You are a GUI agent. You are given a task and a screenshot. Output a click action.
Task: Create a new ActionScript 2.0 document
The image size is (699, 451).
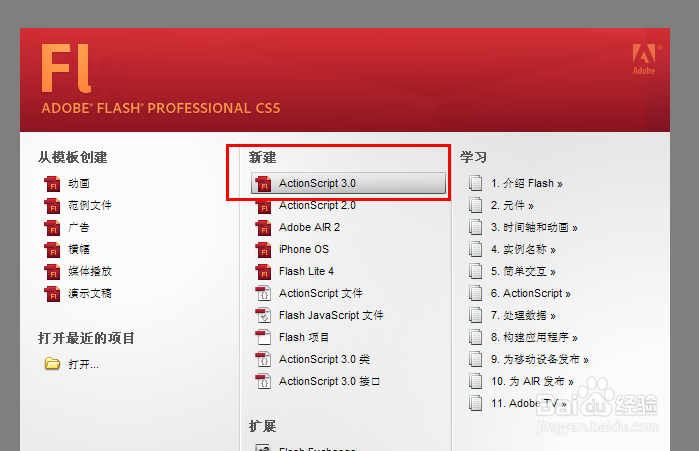coord(317,205)
